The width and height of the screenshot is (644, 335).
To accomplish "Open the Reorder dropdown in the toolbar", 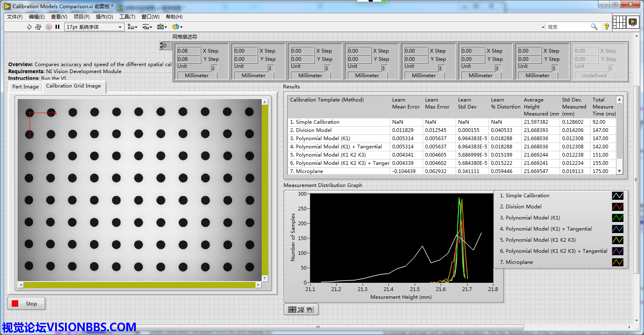I will coord(177,27).
